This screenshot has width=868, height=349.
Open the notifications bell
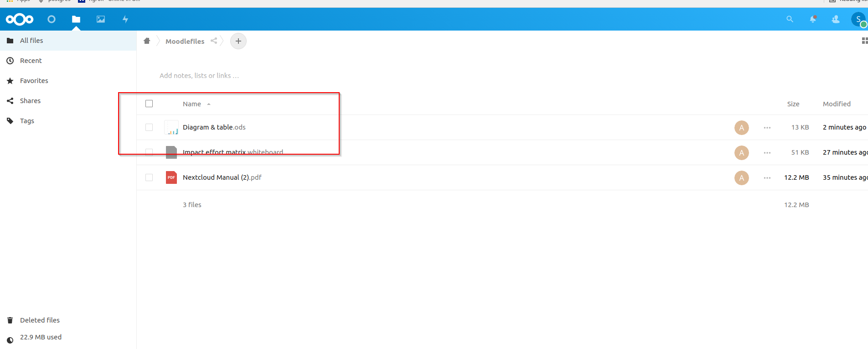(x=813, y=19)
